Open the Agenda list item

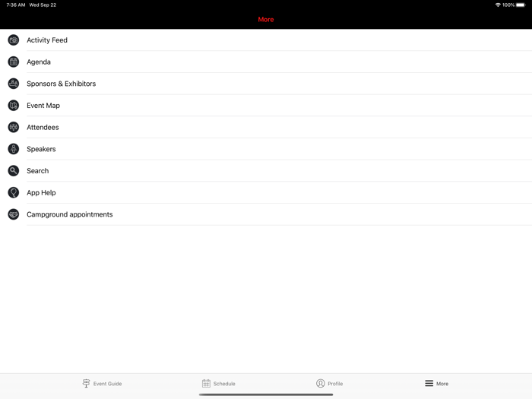[266, 62]
